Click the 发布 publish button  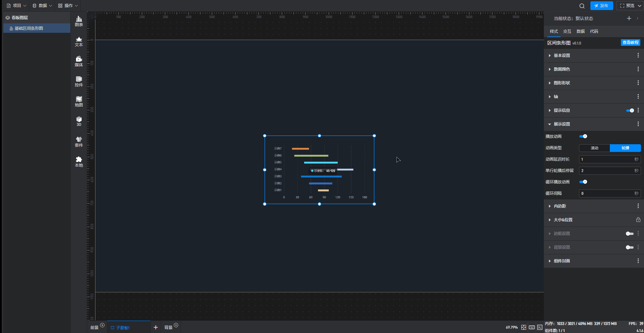(601, 6)
